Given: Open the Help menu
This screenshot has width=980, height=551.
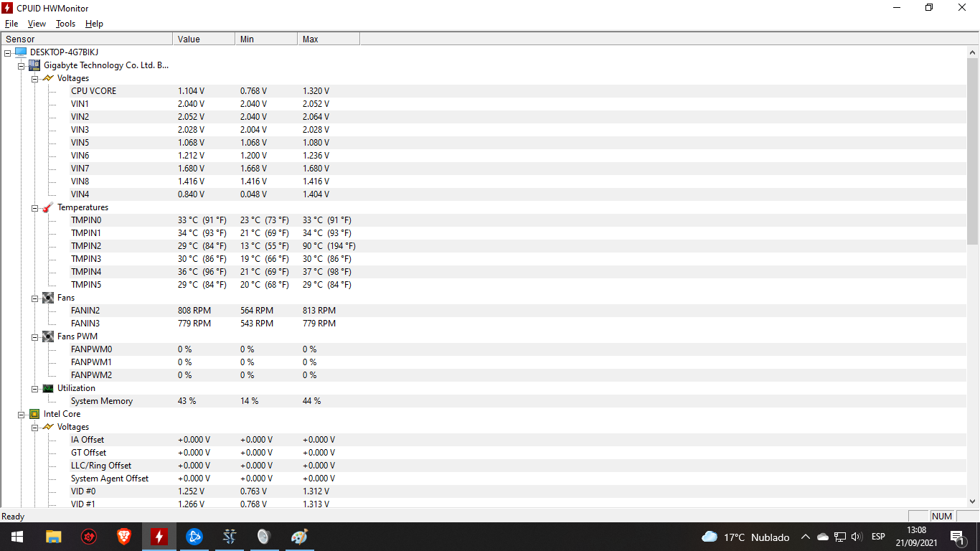Looking at the screenshot, I should coord(94,24).
